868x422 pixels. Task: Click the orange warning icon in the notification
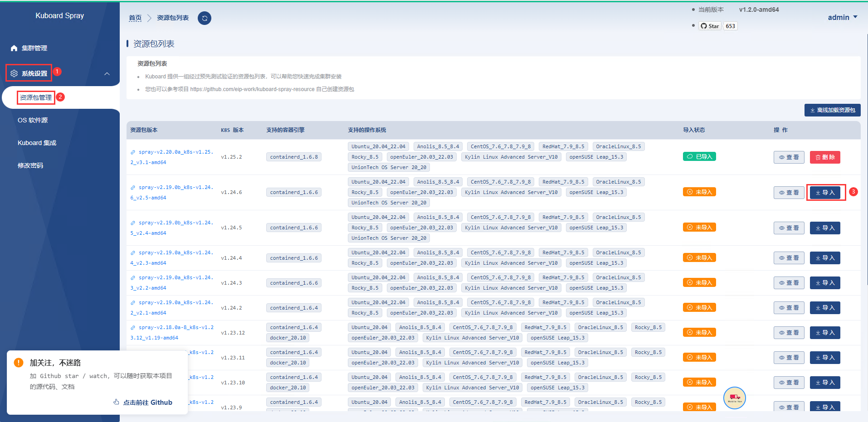point(19,363)
